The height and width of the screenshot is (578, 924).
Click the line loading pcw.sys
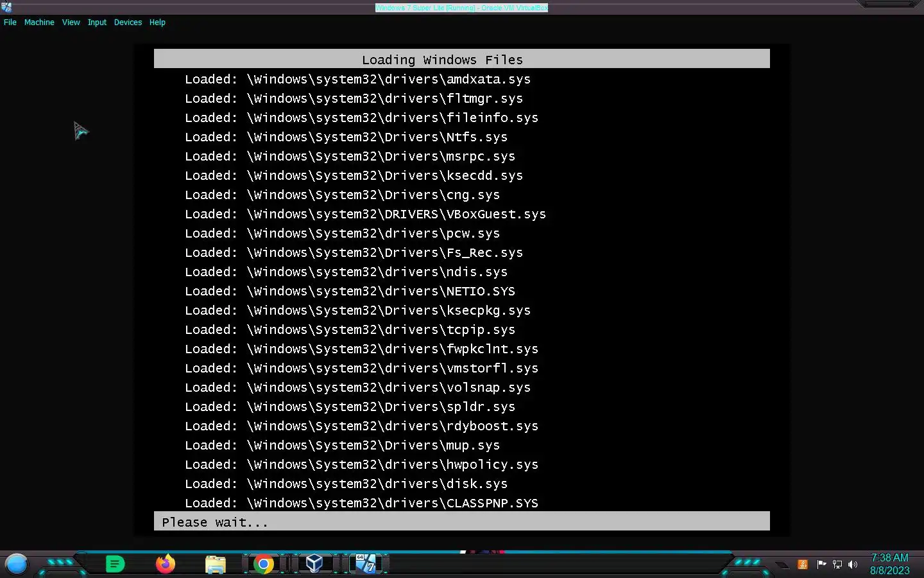(342, 233)
